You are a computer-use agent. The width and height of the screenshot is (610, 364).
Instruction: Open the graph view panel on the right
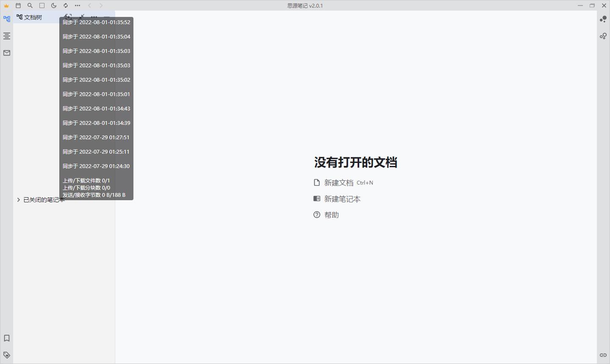603,19
